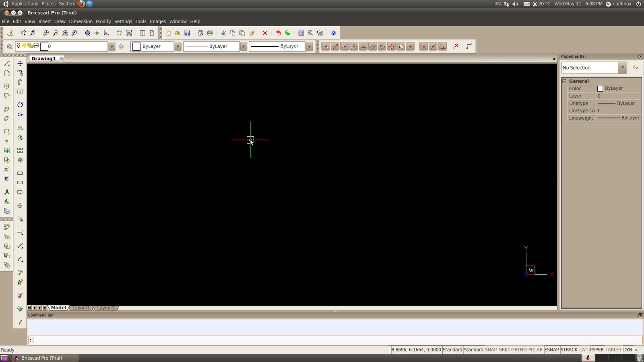Toggle GRID in status bar
The width and height of the screenshot is (644, 362).
(504, 350)
